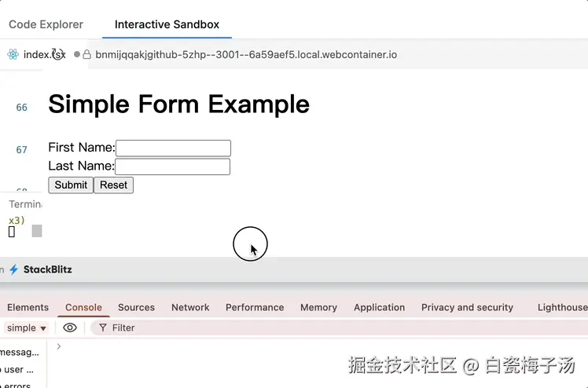This screenshot has width=588, height=388.
Task: Focus the First Name input field
Action: (173, 148)
